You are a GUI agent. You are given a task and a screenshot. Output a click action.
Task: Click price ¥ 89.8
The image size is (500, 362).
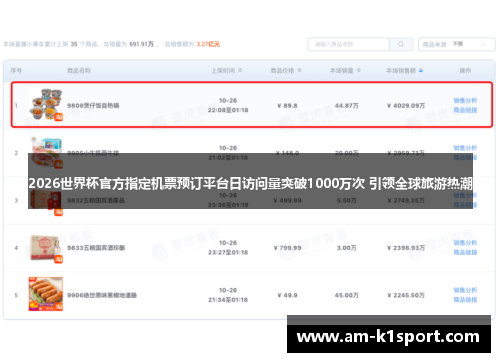tap(287, 106)
